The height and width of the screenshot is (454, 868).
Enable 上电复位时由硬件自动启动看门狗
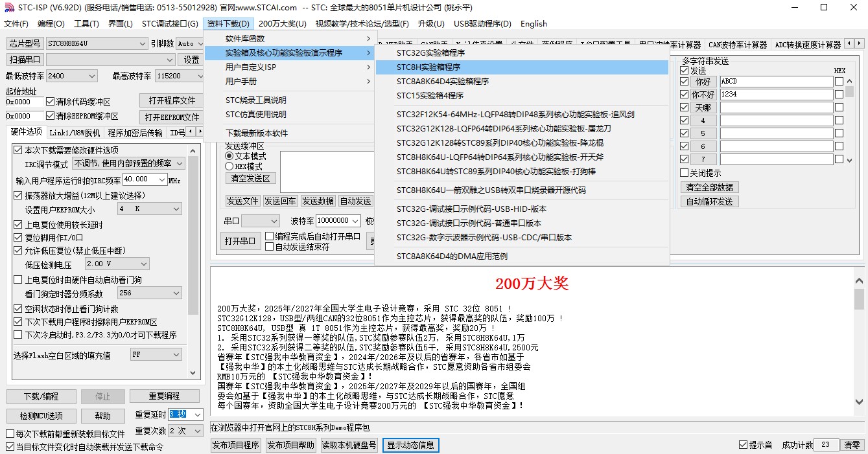[x=18, y=280]
